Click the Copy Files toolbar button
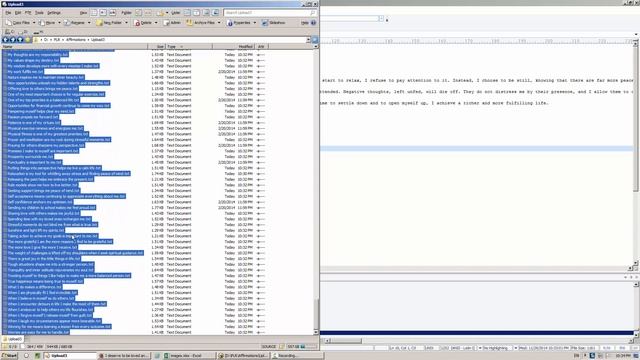The width and height of the screenshot is (640, 360). [x=18, y=23]
